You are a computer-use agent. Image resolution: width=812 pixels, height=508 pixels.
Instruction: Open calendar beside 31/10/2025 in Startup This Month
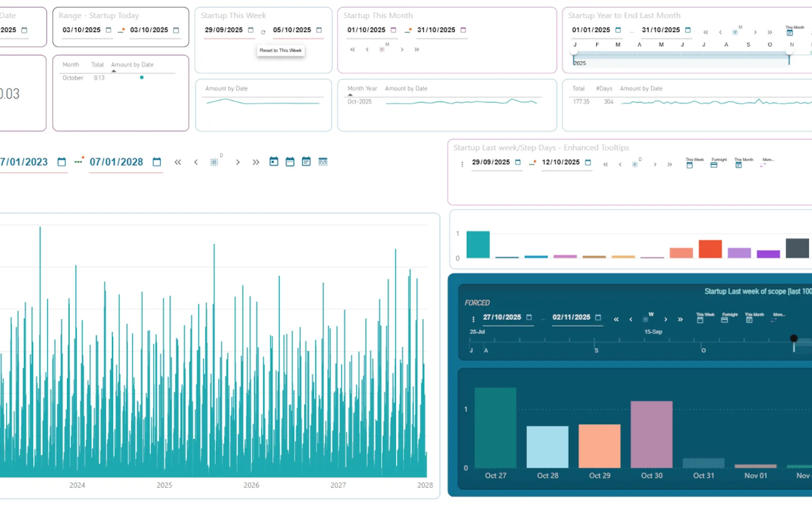[463, 30]
